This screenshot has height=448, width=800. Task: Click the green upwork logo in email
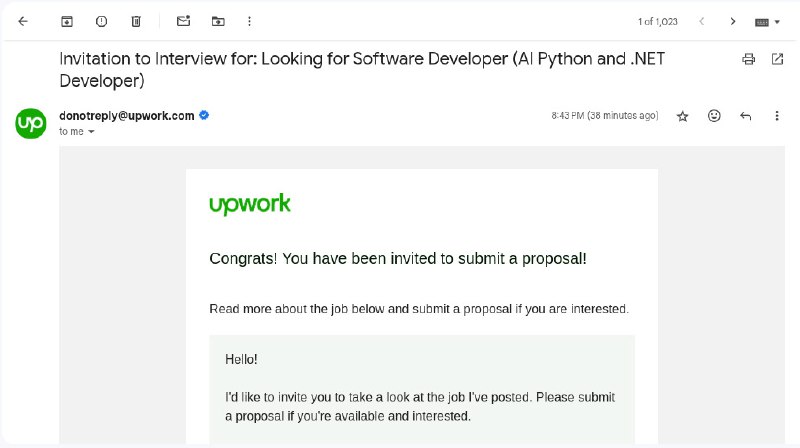click(x=250, y=204)
